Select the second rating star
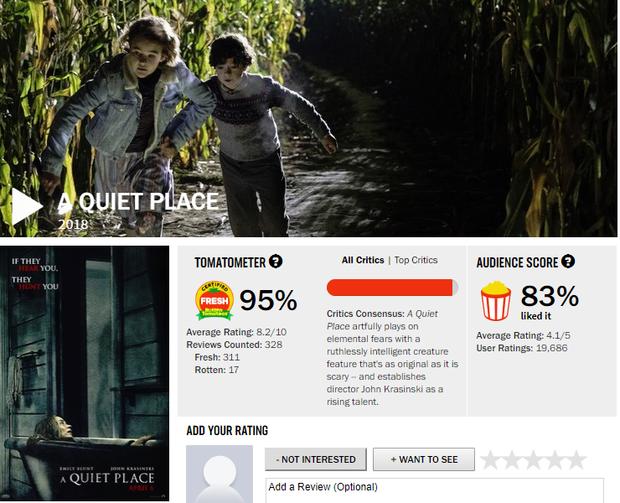The width and height of the screenshot is (620, 503). 512,460
